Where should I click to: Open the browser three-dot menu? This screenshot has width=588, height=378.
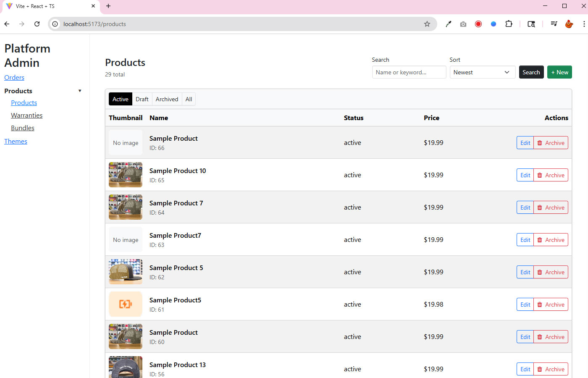(x=584, y=24)
